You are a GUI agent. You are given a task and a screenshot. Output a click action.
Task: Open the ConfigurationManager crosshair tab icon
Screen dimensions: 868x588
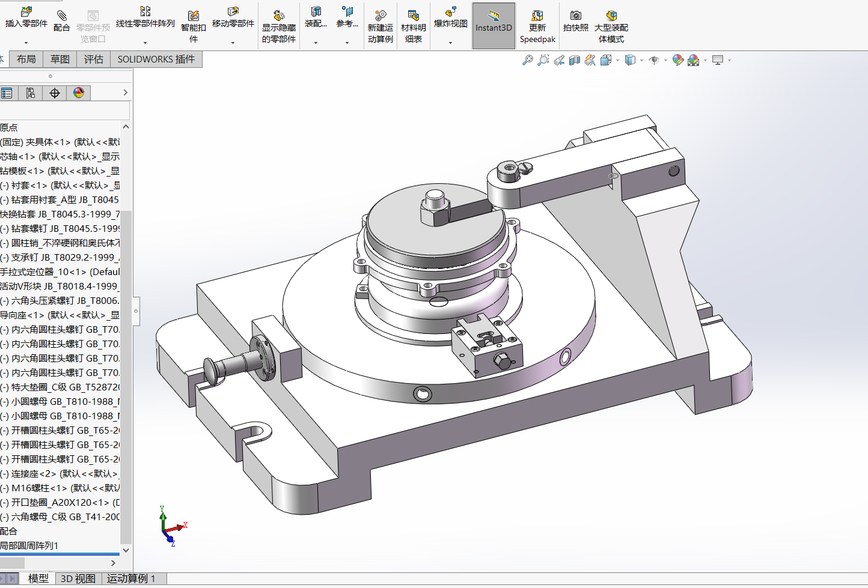click(x=55, y=93)
